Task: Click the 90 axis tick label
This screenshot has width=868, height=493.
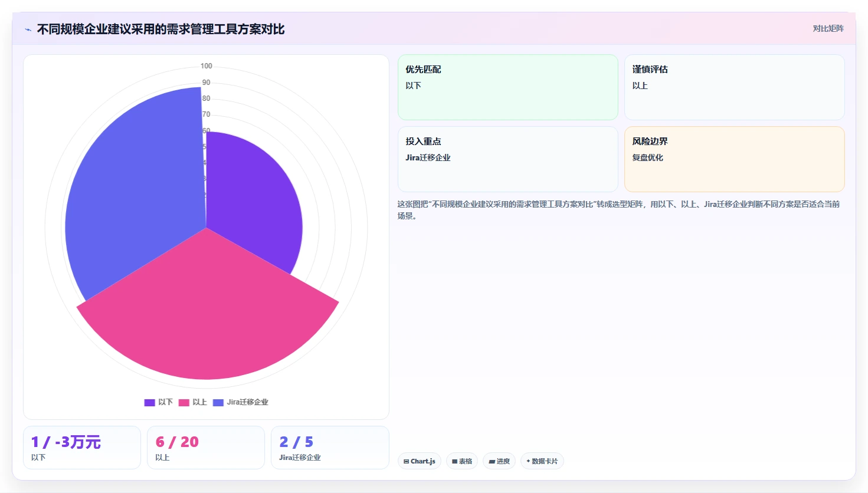Action: [x=206, y=83]
